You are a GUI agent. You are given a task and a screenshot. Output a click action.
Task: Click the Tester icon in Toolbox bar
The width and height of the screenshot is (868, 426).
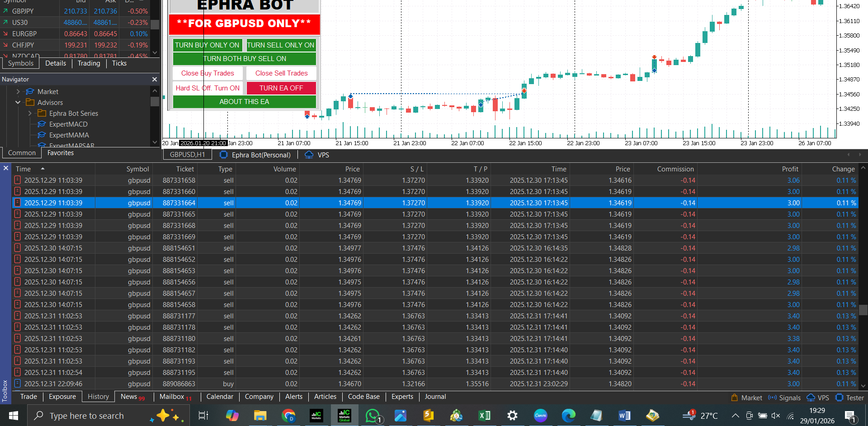(x=840, y=398)
